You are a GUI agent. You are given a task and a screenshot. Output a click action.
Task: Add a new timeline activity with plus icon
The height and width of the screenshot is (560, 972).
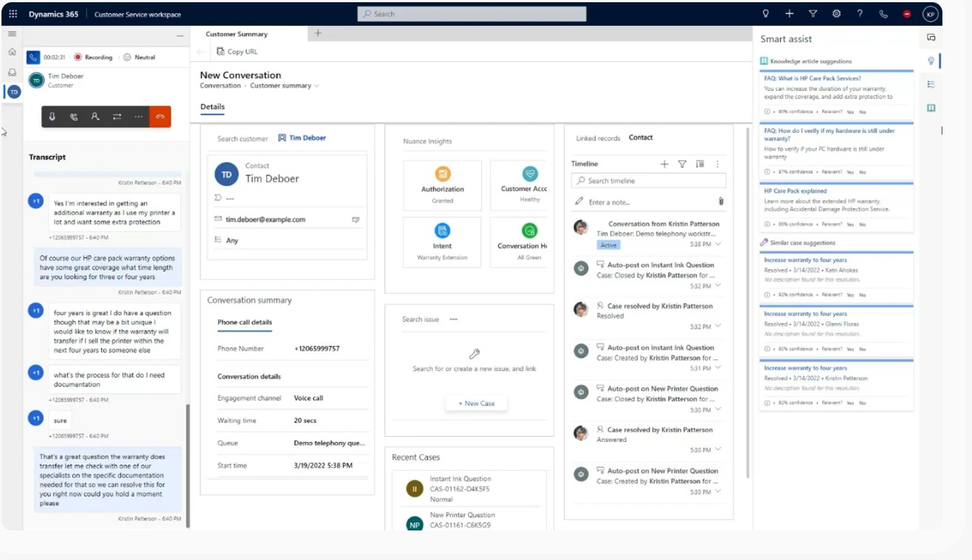(x=665, y=164)
